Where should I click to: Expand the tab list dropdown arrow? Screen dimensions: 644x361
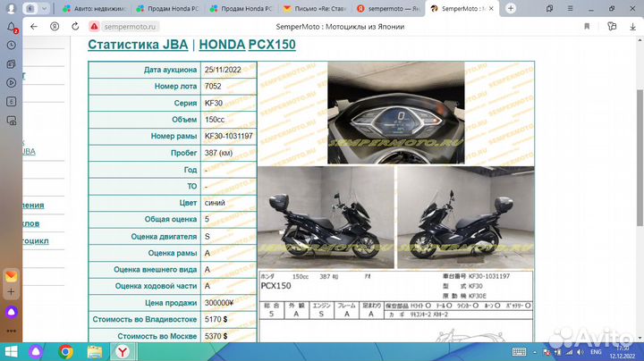[44, 8]
